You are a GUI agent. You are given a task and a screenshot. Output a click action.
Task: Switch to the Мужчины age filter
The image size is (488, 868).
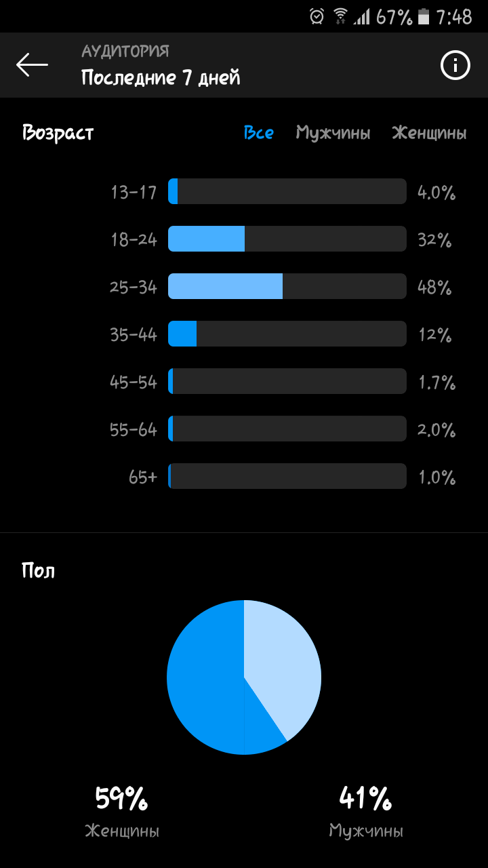click(x=333, y=134)
